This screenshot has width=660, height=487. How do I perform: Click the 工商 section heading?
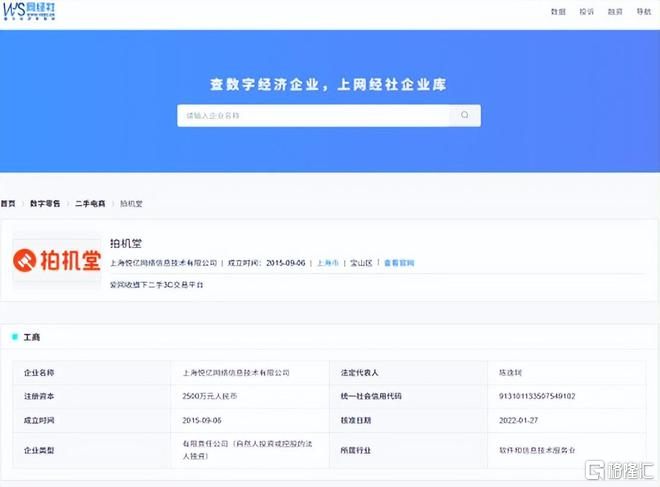tap(32, 337)
